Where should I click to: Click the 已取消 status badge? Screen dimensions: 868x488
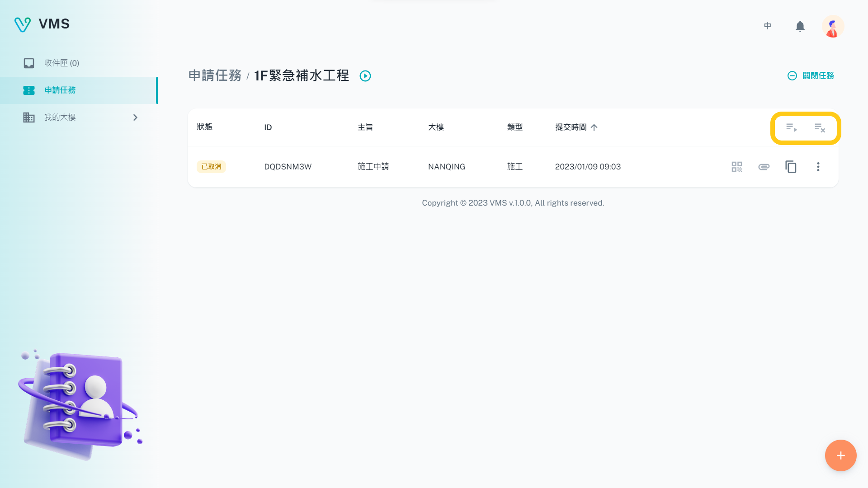pyautogui.click(x=211, y=167)
